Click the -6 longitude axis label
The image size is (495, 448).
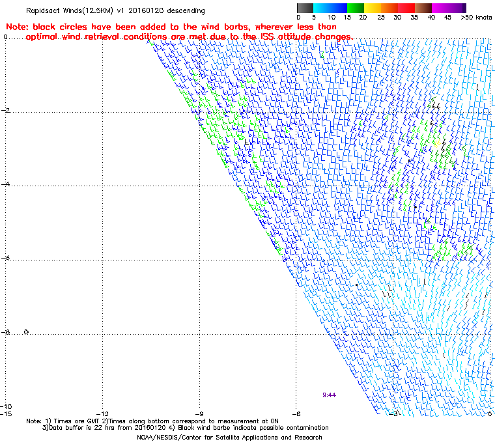(296, 414)
